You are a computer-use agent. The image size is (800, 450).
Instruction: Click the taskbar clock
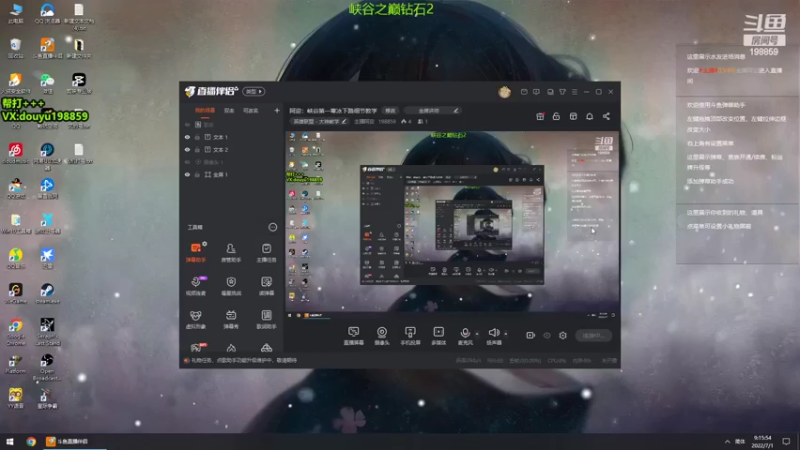click(x=763, y=442)
